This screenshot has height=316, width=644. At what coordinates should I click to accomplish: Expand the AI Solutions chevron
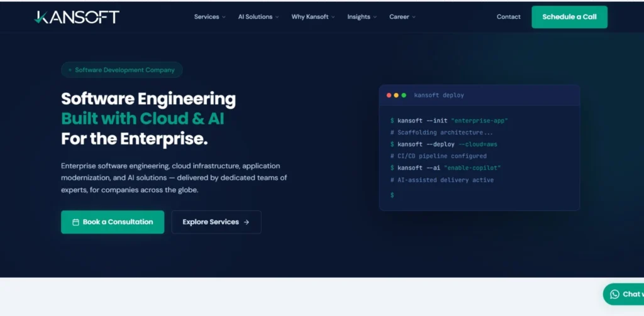click(x=277, y=17)
